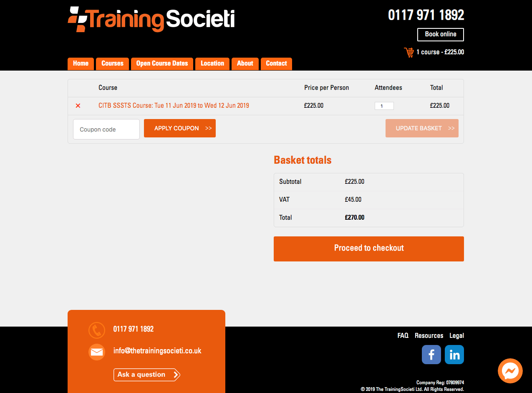Click the Basket totals heading
The height and width of the screenshot is (393, 532).
[x=303, y=160]
